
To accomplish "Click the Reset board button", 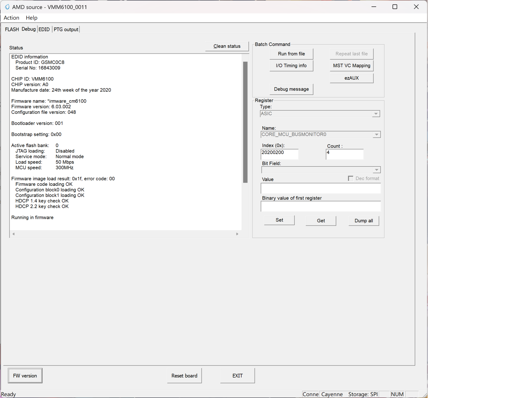I will (184, 376).
